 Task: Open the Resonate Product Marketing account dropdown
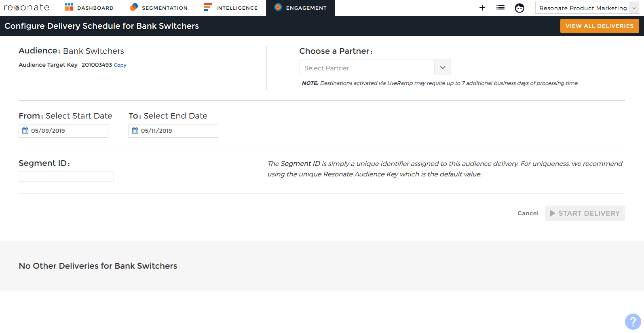(x=587, y=8)
